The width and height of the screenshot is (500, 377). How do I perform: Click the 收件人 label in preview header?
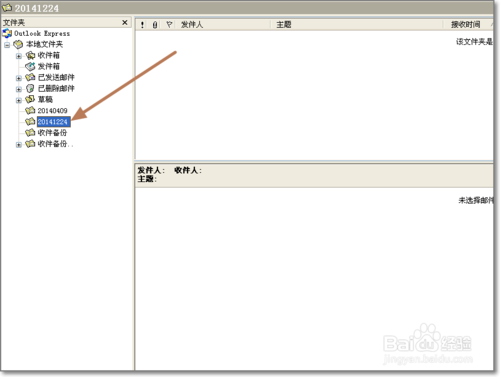[188, 170]
